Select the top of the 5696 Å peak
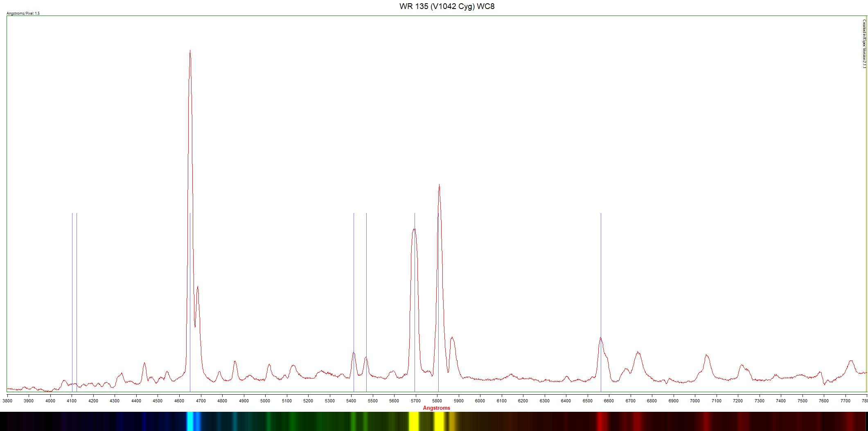 (x=414, y=229)
